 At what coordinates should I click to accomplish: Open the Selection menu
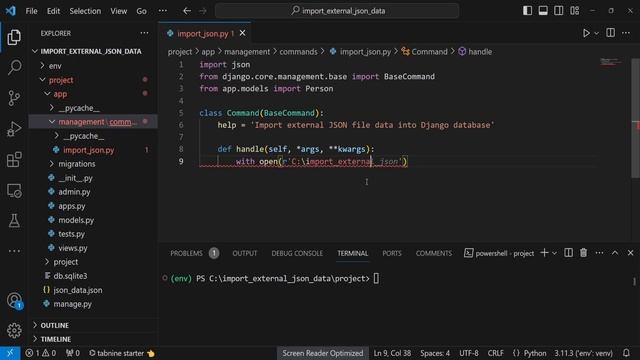pos(85,11)
